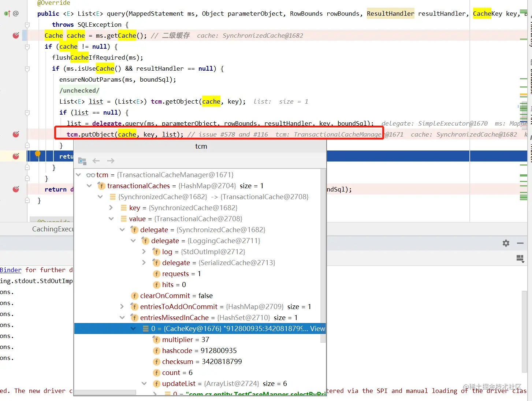Click the field icon of entriesMissedInCache
The image size is (532, 401).
[134, 318]
